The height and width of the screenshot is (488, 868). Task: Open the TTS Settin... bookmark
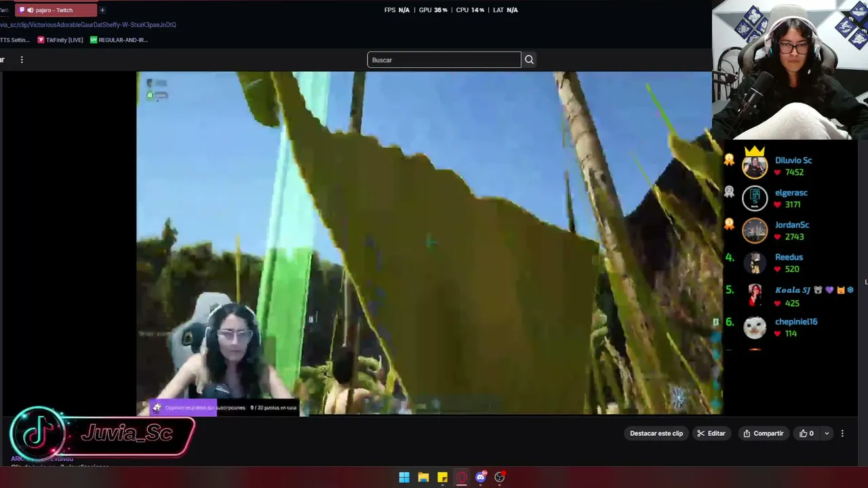tap(15, 40)
